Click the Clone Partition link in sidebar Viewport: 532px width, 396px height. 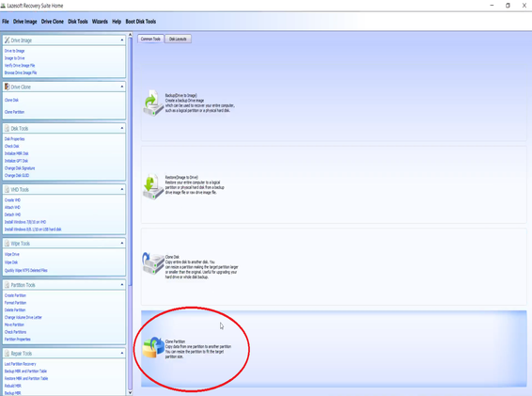pyautogui.click(x=14, y=112)
